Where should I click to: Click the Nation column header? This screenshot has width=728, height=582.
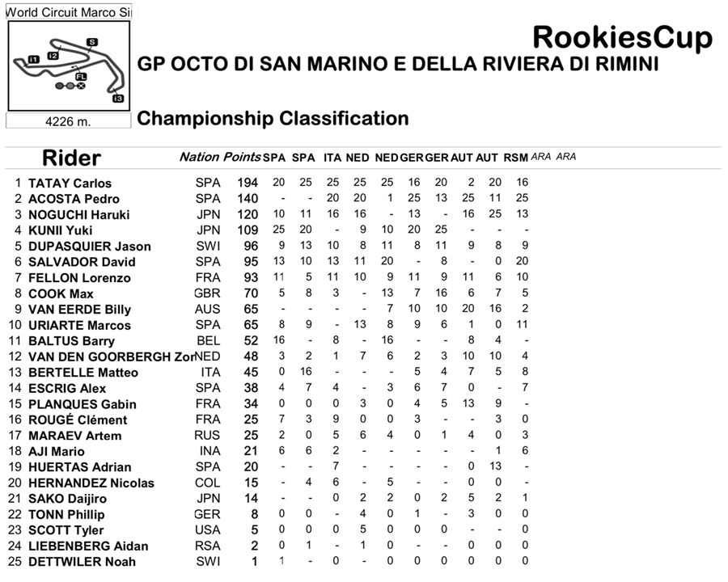(x=199, y=157)
